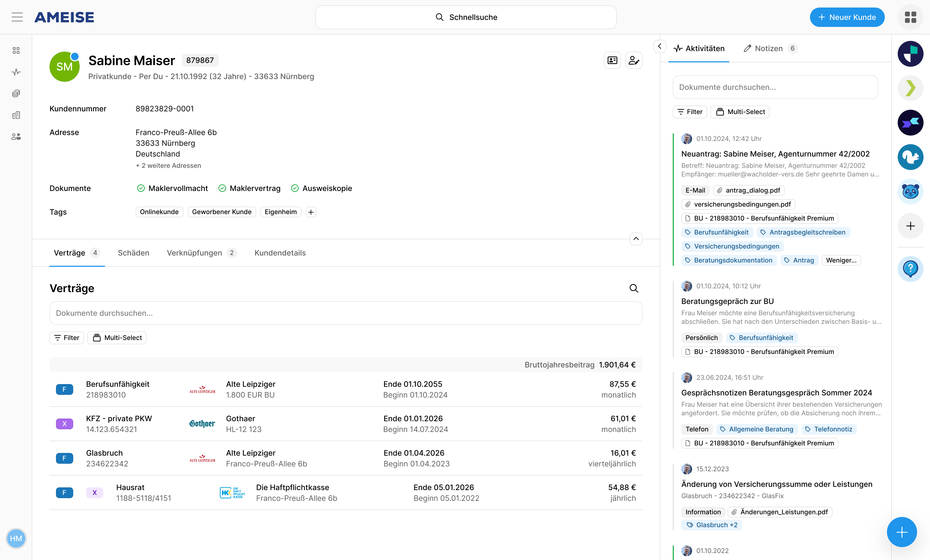The height and width of the screenshot is (560, 930).
Task: Open Filter in the activities panel
Action: tap(690, 112)
